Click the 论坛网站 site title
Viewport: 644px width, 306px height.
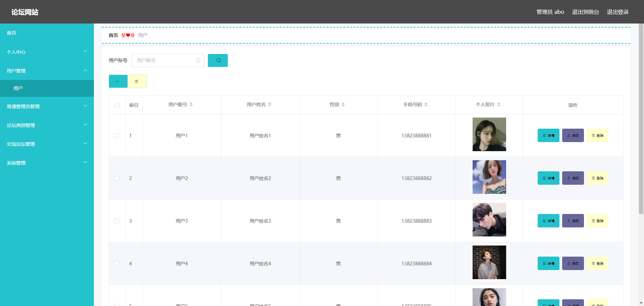(25, 12)
